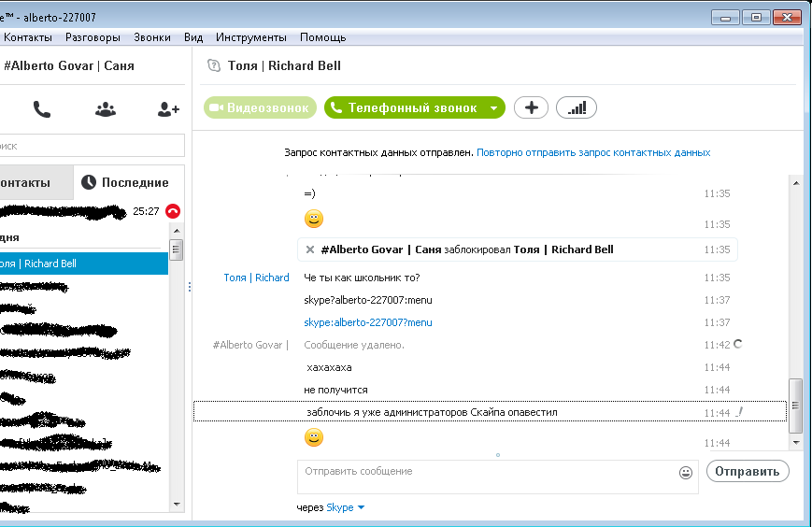
Task: End the active call with red hang-up icon
Action: tap(173, 211)
